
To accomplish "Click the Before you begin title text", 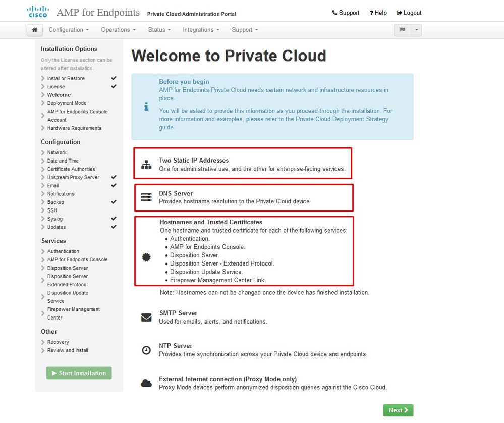I will click(x=184, y=82).
